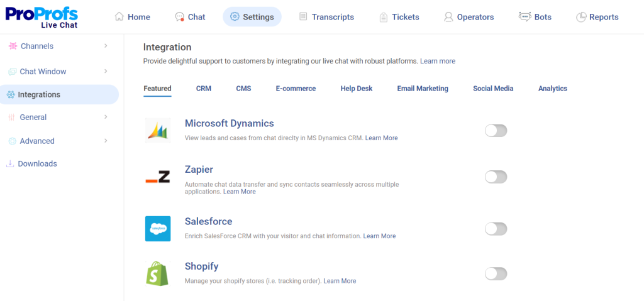
Task: Switch to the CRM tab
Action: [x=204, y=88]
